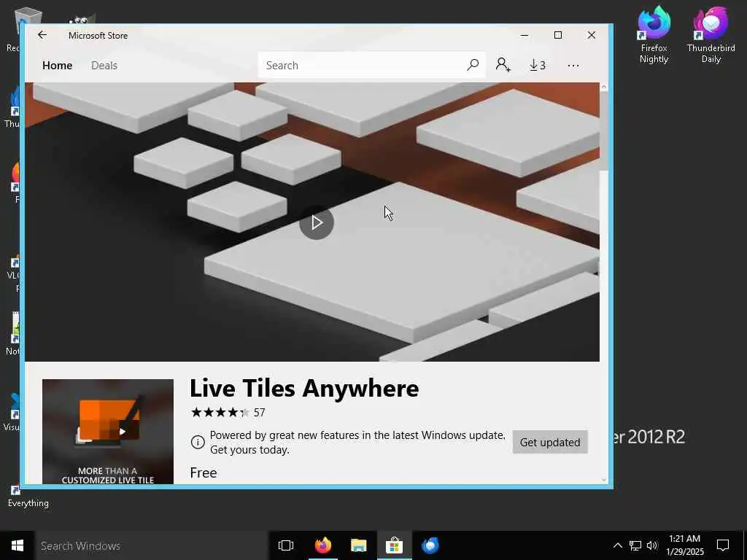
Task: Click the Free price label
Action: click(204, 472)
